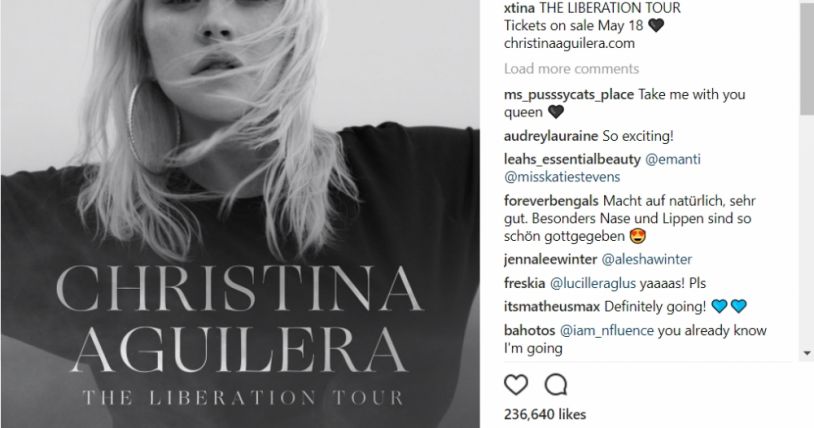Click the Christina Aguilera tour poster image
Viewport: 814px width, 428px height.
pyautogui.click(x=240, y=214)
